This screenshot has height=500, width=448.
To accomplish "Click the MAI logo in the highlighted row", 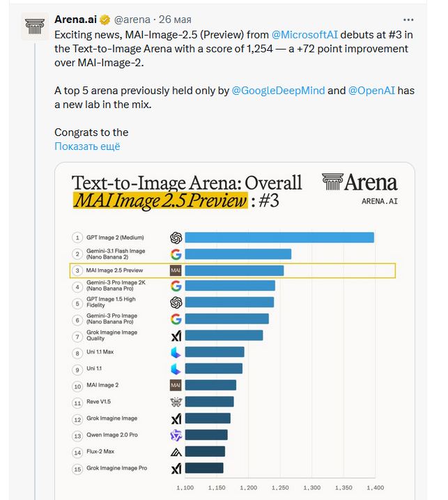I will tap(176, 271).
